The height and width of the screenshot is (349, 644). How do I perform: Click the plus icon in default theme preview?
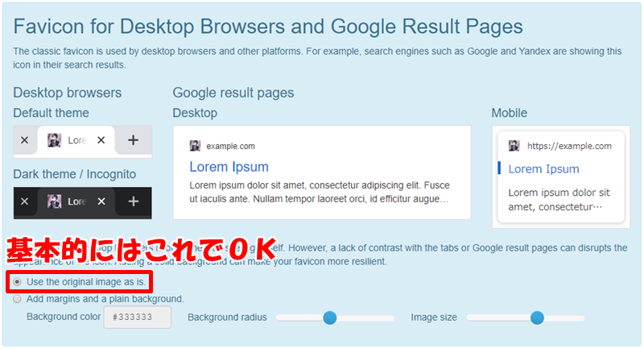coord(133,140)
